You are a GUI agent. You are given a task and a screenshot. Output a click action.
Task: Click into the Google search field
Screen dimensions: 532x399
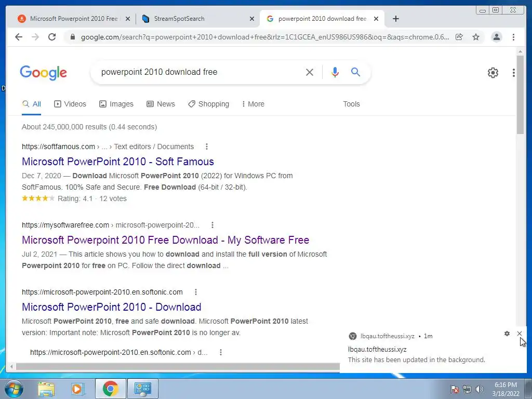click(x=200, y=72)
